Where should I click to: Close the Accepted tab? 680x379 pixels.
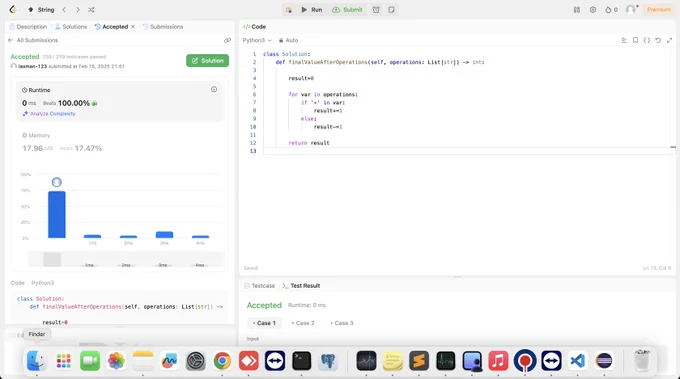133,26
